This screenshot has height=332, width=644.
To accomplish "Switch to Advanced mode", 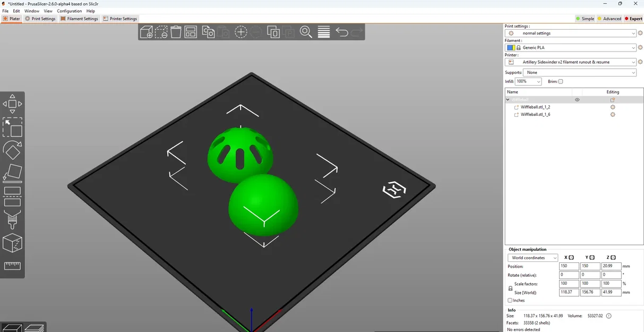I will [x=609, y=19].
